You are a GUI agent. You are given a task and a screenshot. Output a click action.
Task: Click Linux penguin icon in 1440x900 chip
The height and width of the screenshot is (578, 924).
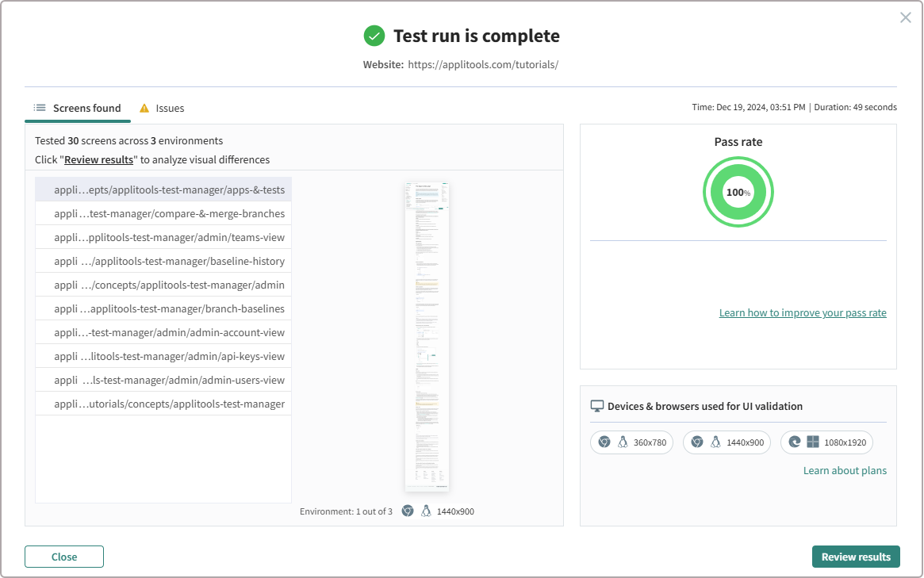pyautogui.click(x=715, y=442)
